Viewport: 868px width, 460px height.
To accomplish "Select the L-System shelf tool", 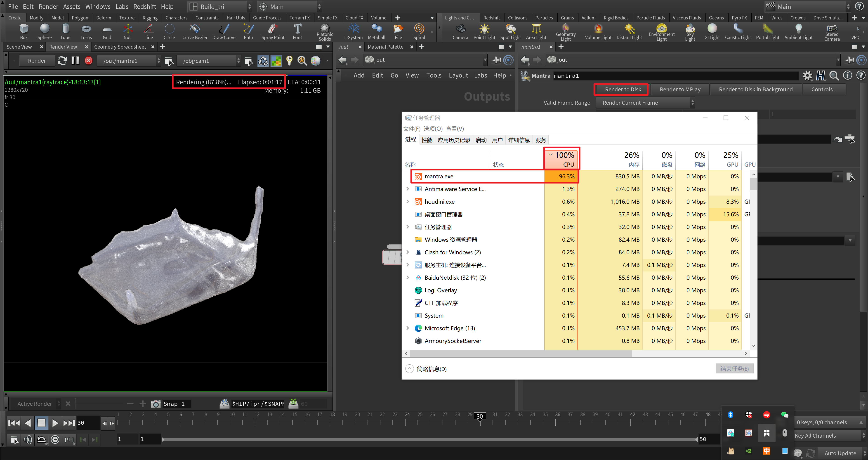I will coord(353,32).
